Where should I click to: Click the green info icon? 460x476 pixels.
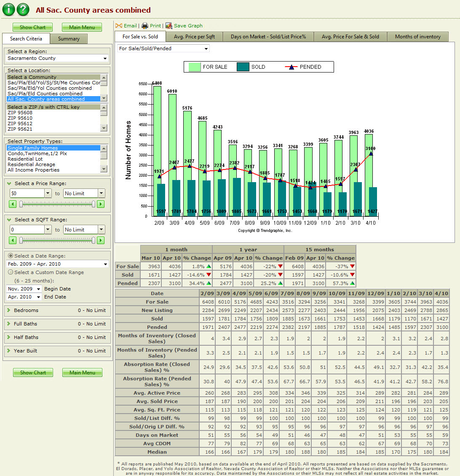coord(8,9)
